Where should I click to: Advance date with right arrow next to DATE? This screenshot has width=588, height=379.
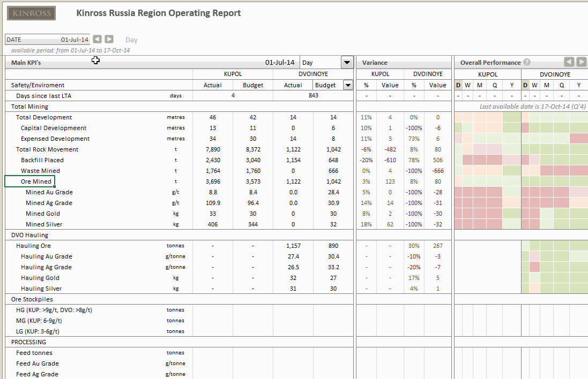pyautogui.click(x=109, y=39)
